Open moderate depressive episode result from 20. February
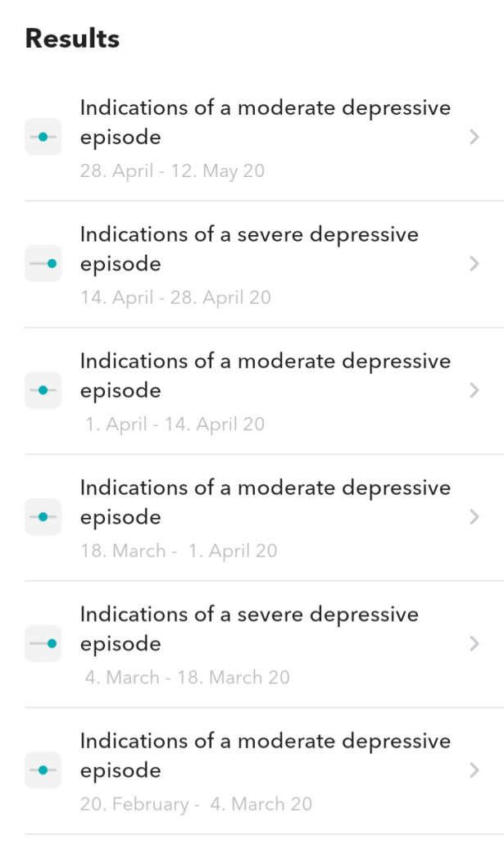The width and height of the screenshot is (504, 849). (265, 755)
